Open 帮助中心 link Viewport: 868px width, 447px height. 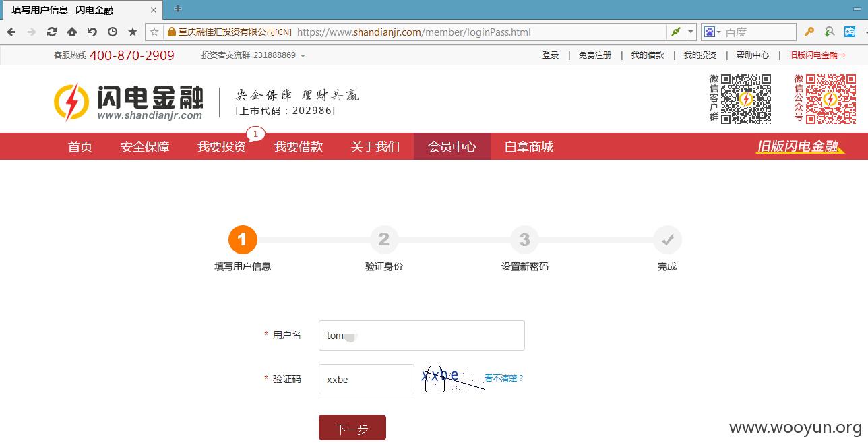click(753, 55)
